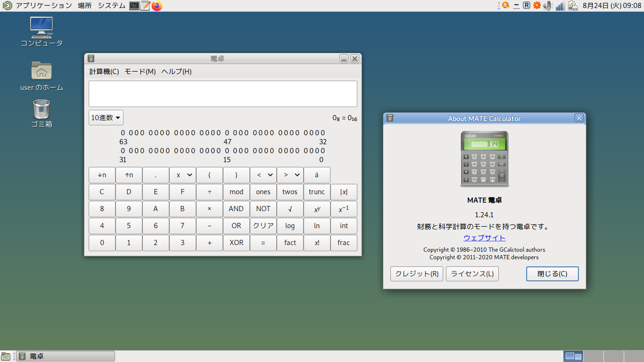This screenshot has height=362, width=644.
Task: Click the calculator display entry field
Action: (223, 94)
